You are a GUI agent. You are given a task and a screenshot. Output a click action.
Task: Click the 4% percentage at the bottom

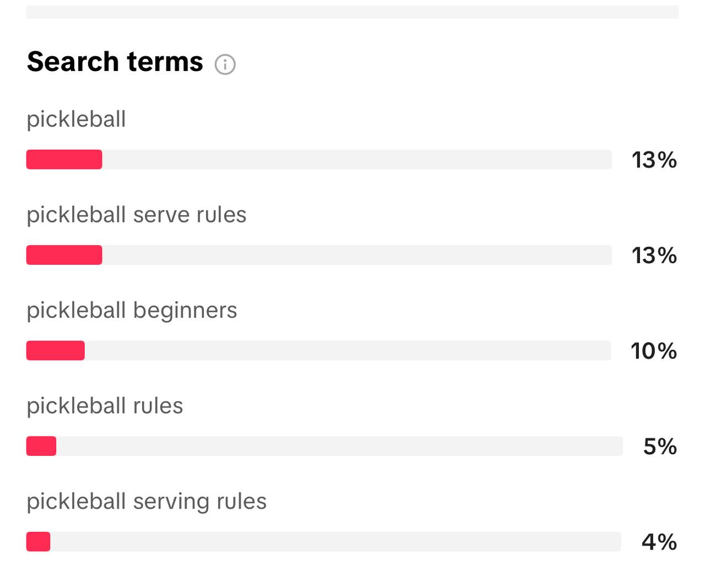coord(659,542)
